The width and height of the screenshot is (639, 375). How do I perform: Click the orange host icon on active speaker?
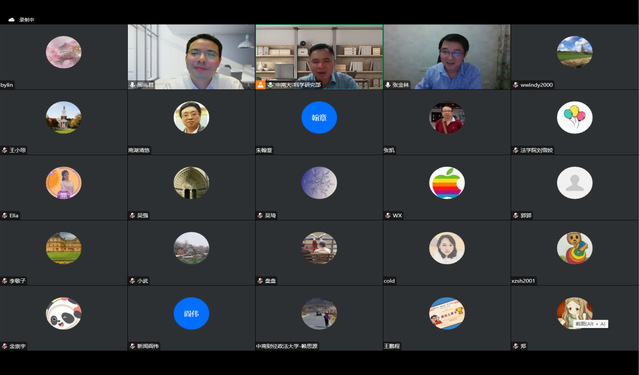[260, 85]
